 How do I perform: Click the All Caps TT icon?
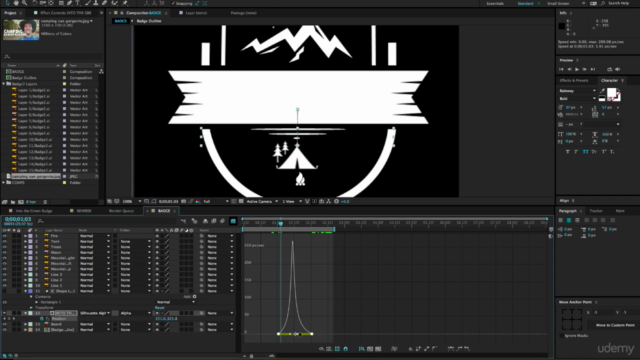point(586,151)
